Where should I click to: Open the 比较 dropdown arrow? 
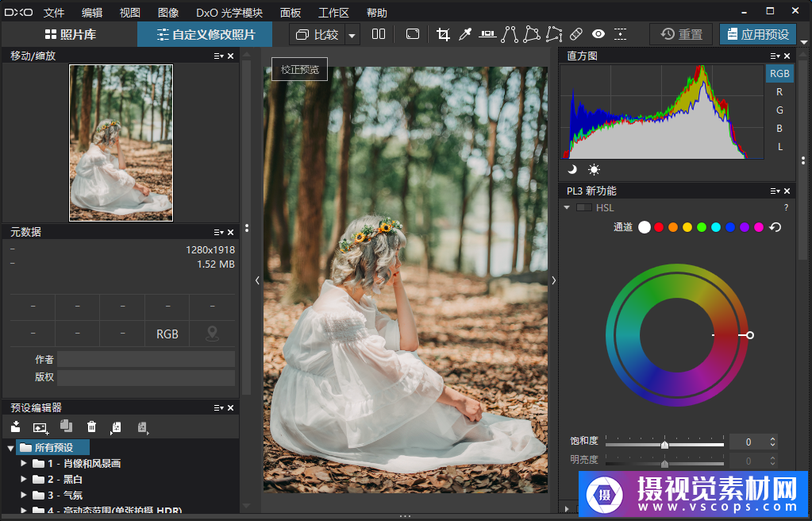(x=352, y=34)
